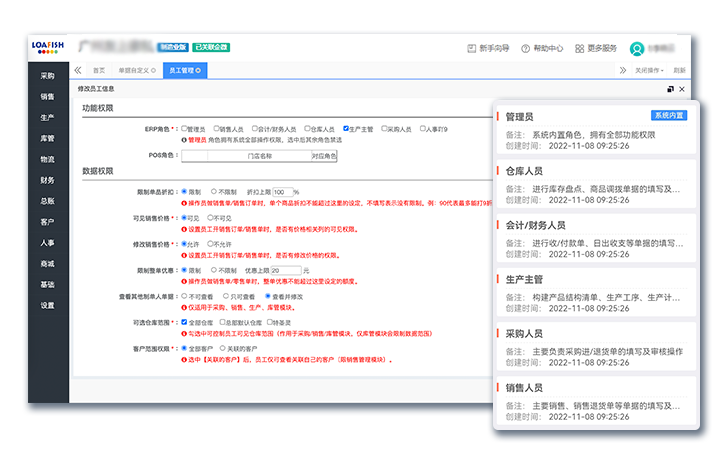Click the 系统内置 badge button

(669, 116)
